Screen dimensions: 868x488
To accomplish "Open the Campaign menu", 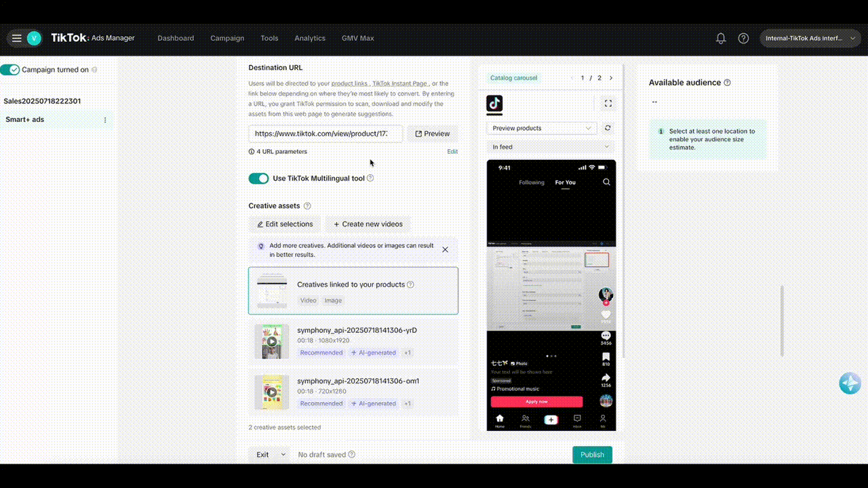I will (x=227, y=39).
